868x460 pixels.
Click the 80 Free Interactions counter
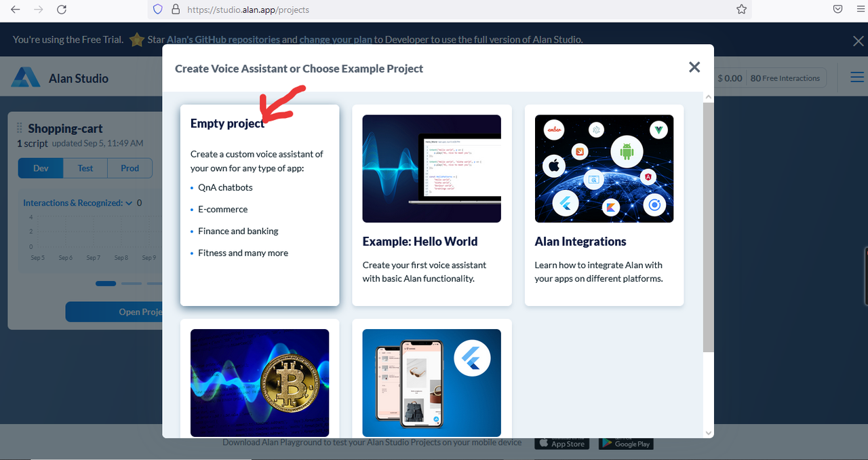785,78
